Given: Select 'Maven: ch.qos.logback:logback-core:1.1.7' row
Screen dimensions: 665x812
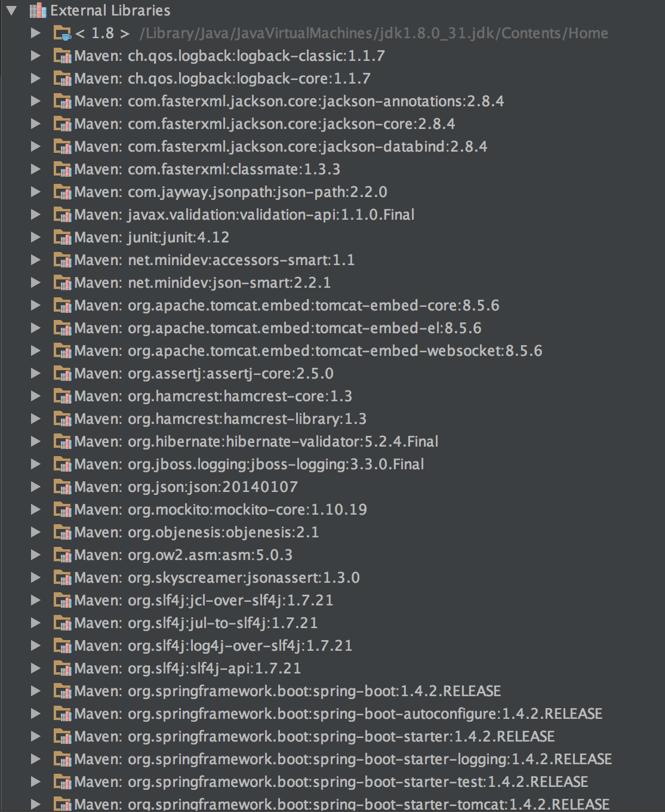Looking at the screenshot, I should [222, 79].
